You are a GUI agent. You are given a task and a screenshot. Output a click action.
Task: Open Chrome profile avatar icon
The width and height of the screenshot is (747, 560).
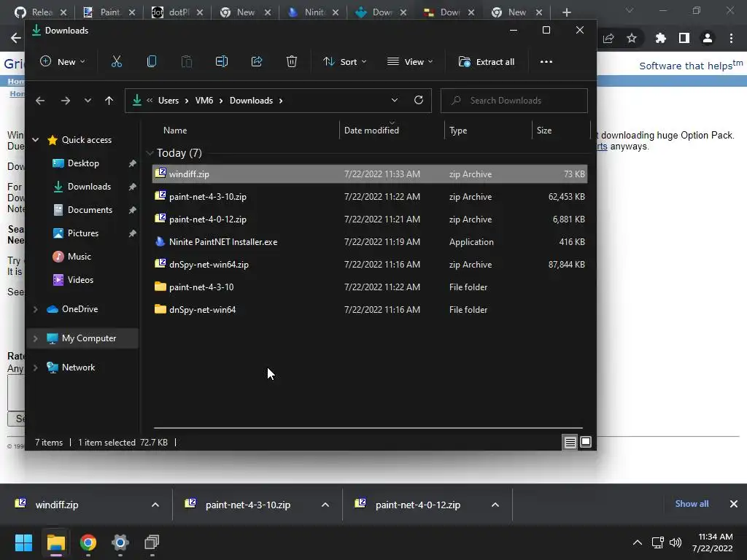click(708, 38)
